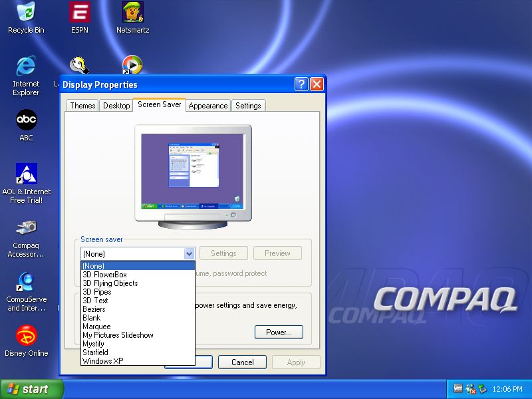Click the magnifier shortcut icon behind the dialog
Image resolution: width=532 pixels, height=399 pixels.
pos(79,65)
